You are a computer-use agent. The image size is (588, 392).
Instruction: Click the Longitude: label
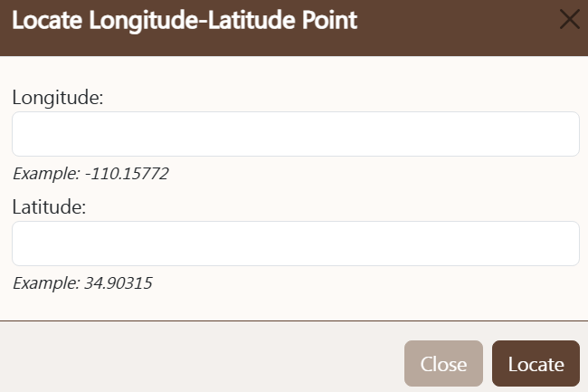(58, 98)
